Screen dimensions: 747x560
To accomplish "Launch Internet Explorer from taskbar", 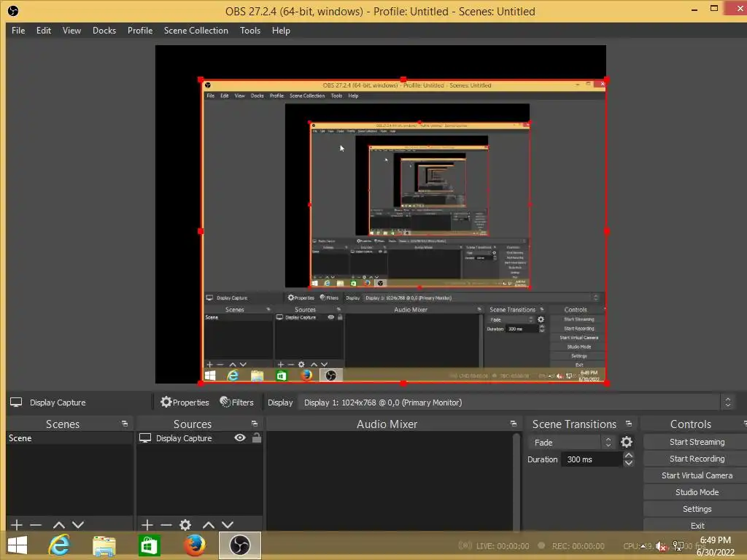I will point(60,545).
